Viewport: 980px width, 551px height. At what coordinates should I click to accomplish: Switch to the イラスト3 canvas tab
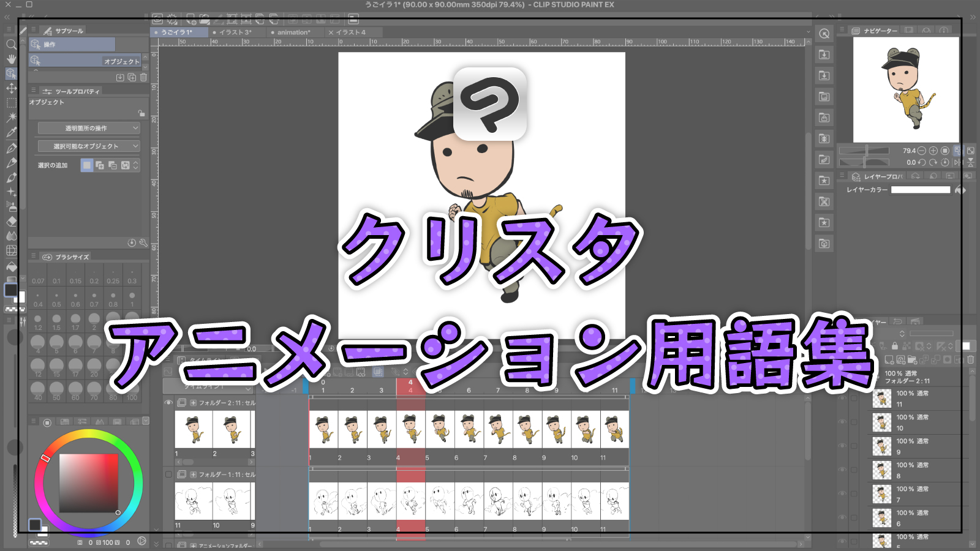[x=236, y=32]
